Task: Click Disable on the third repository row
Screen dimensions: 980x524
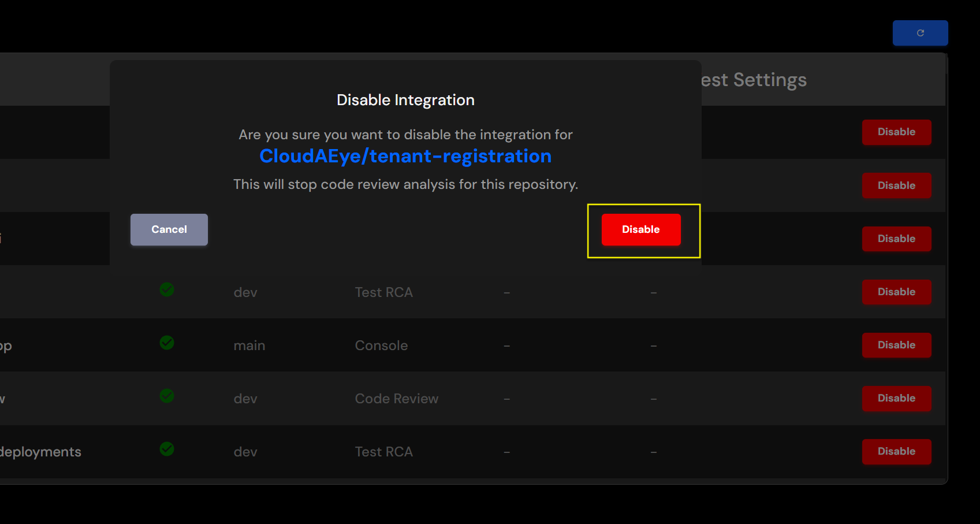Action: click(x=896, y=239)
